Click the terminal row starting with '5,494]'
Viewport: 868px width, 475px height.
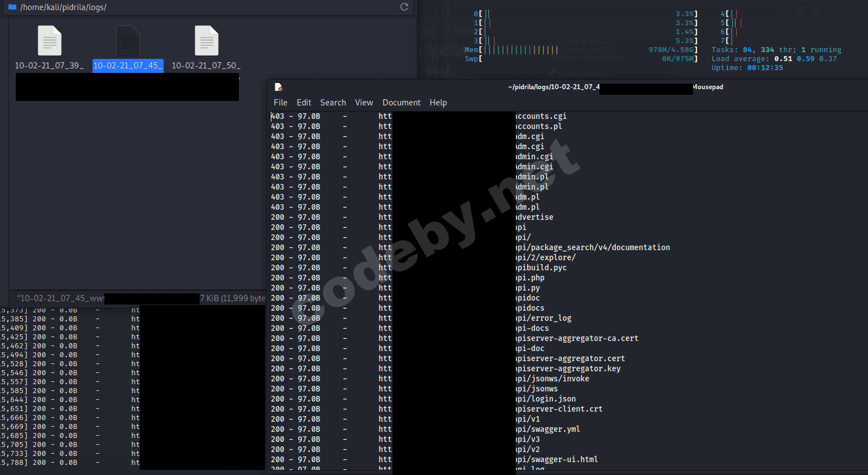coord(70,355)
